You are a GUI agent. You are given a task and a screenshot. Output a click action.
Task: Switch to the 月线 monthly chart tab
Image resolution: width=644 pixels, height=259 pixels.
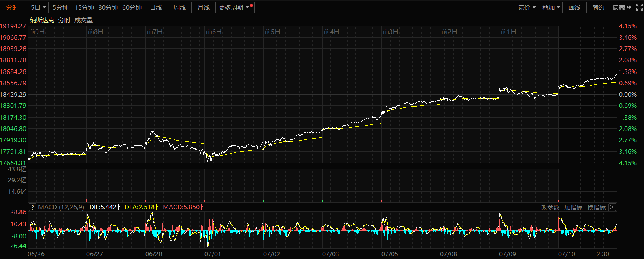coord(204,7)
